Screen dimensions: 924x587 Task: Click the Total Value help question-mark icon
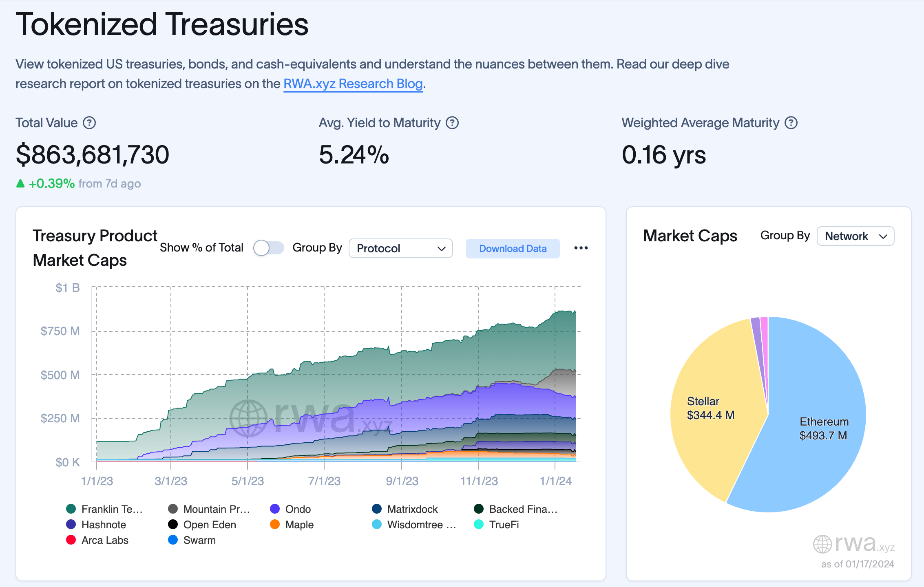click(89, 123)
